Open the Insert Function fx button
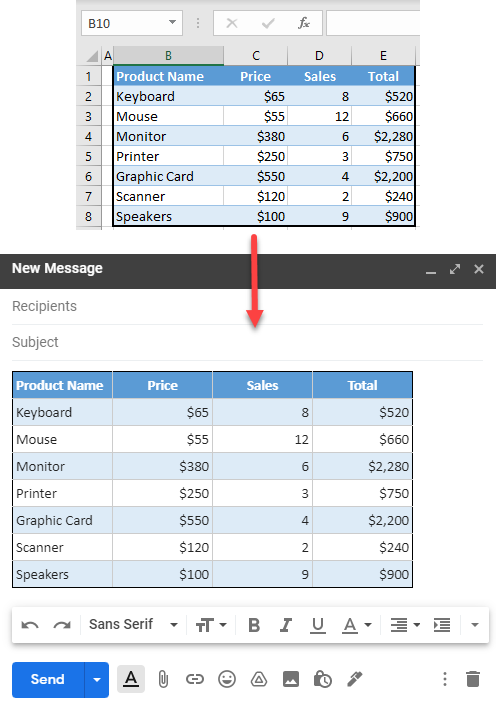Image resolution: width=496 pixels, height=701 pixels. [304, 23]
